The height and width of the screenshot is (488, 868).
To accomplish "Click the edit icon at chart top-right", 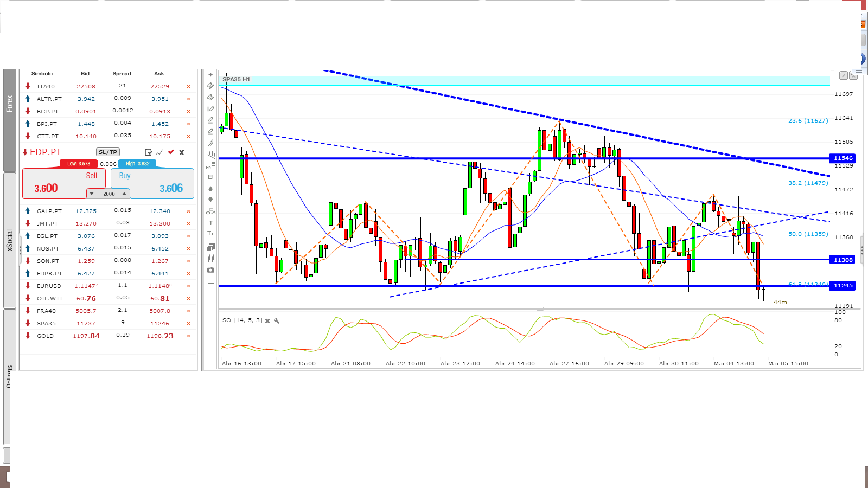I will click(x=844, y=75).
